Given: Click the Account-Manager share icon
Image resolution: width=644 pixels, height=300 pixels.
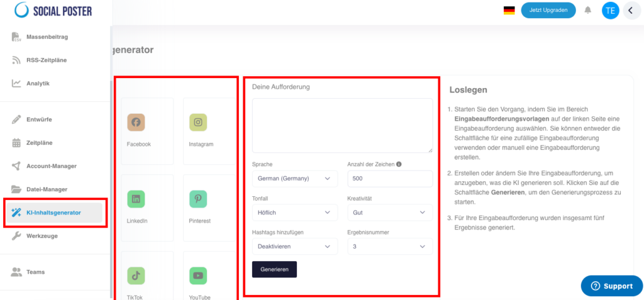Looking at the screenshot, I should 16,166.
